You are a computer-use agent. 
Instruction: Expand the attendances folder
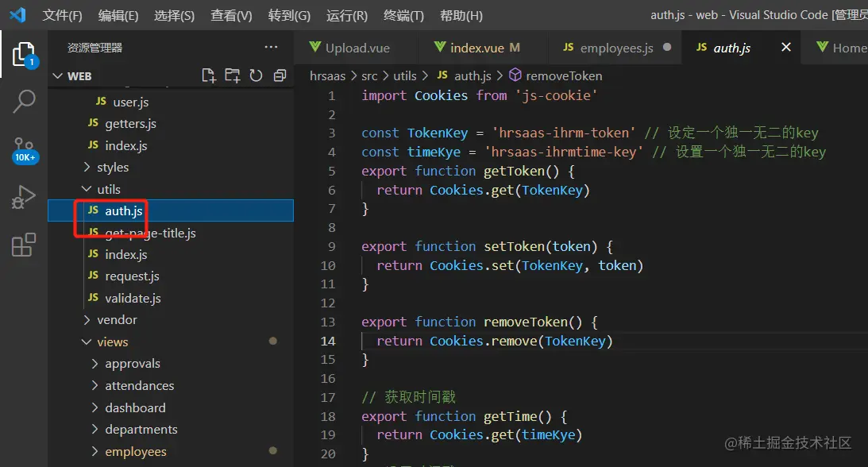point(95,385)
